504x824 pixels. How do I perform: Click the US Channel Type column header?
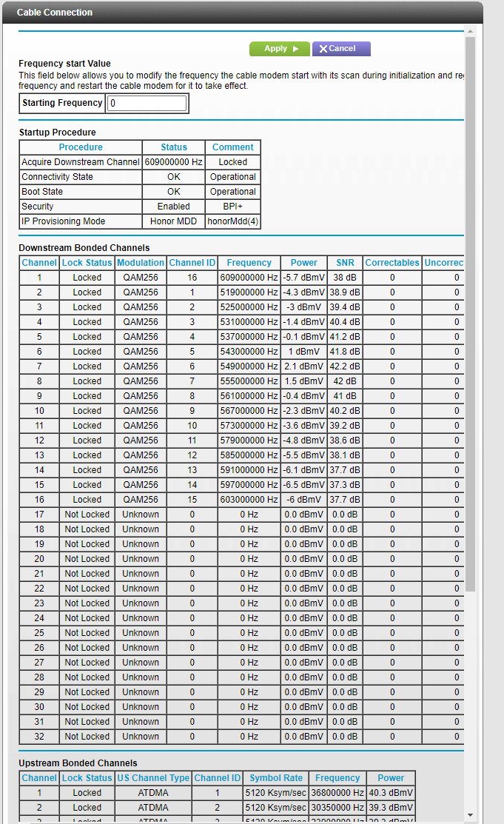click(153, 778)
